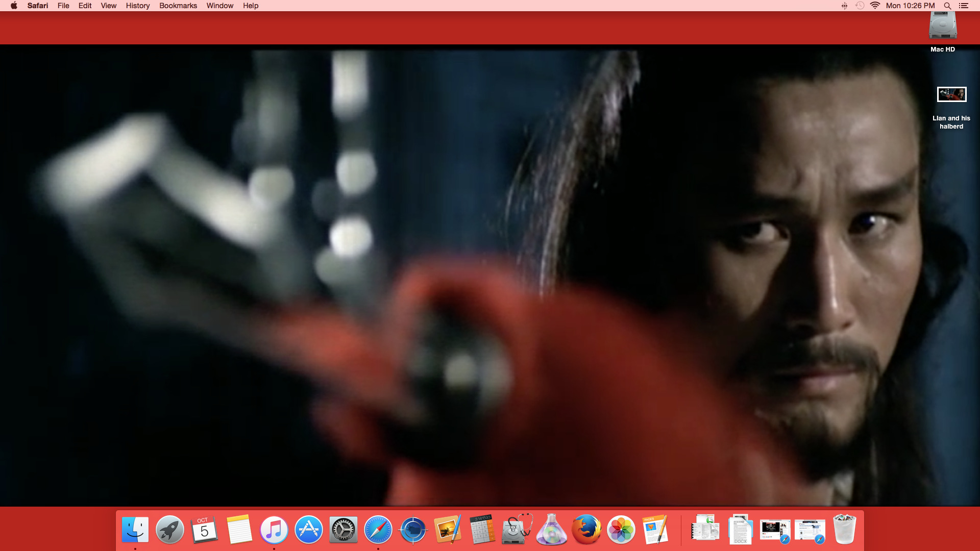Open the light web page shortcut in Dock
The image size is (980, 551).
click(810, 531)
